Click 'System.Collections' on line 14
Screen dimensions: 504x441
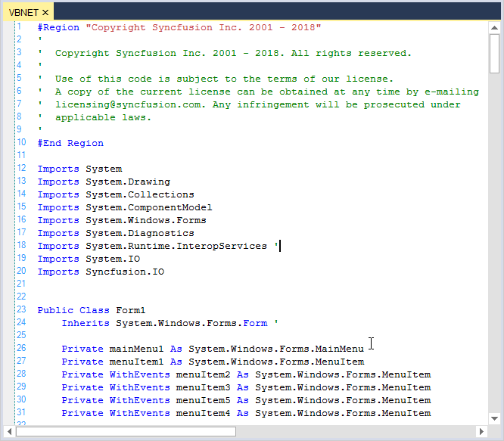(140, 194)
